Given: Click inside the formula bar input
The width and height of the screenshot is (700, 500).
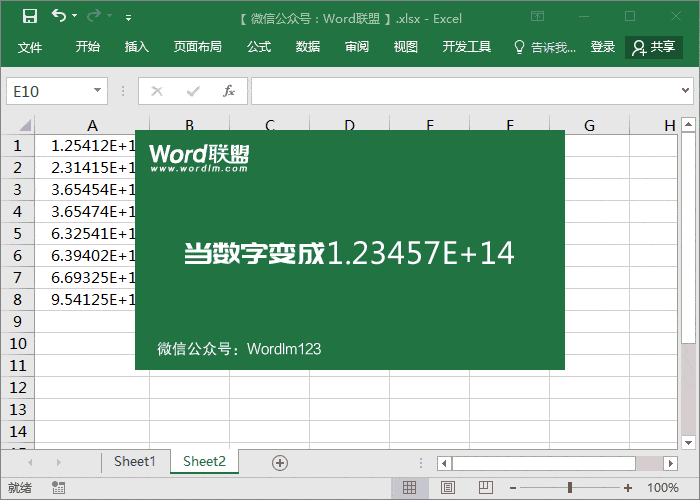Looking at the screenshot, I should tap(464, 91).
